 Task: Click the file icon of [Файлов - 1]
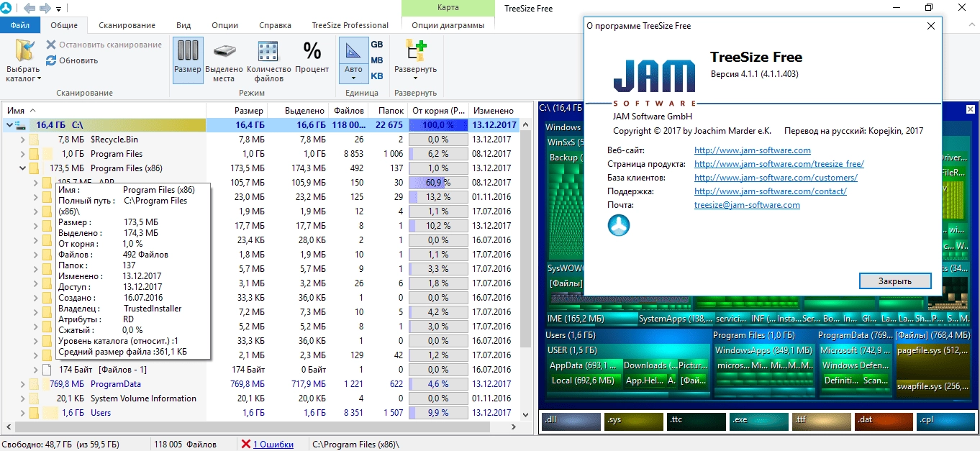[x=47, y=370]
